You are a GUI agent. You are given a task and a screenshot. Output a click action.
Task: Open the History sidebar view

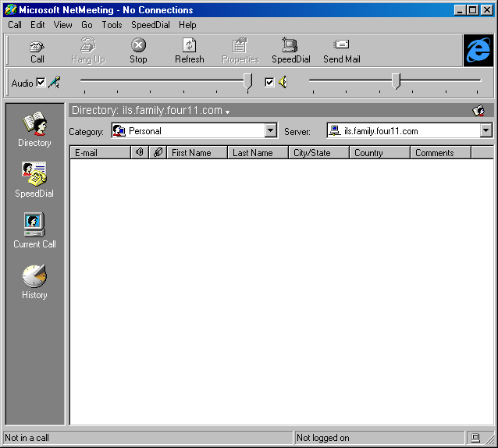point(34,282)
